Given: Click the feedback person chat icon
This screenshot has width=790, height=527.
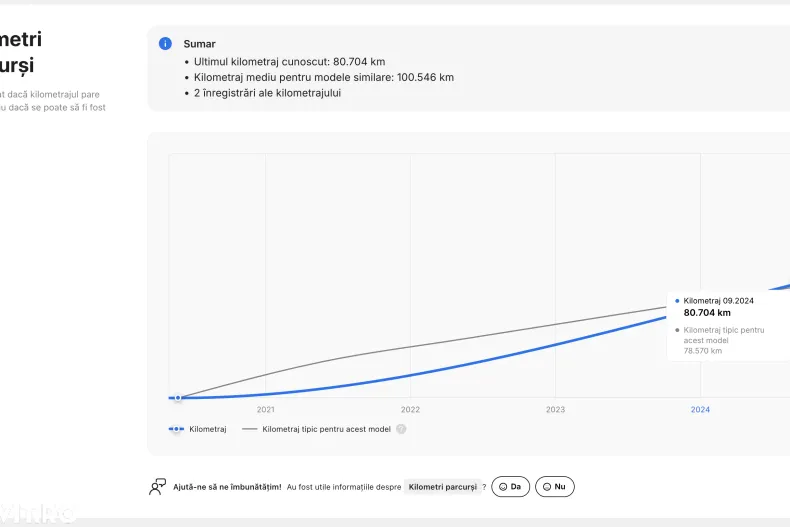Looking at the screenshot, I should (158, 487).
